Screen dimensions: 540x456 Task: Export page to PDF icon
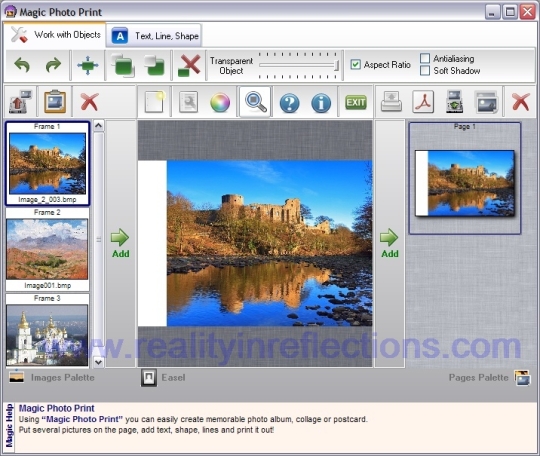(x=423, y=102)
